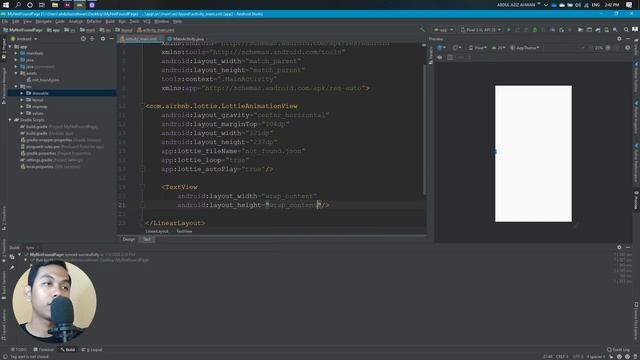Click the green Run app button
The height and width of the screenshot is (360, 640).
pyautogui.click(x=509, y=30)
